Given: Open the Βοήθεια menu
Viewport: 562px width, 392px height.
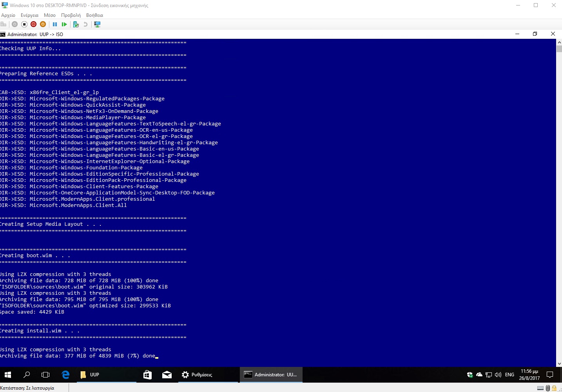Looking at the screenshot, I should pyautogui.click(x=94, y=15).
